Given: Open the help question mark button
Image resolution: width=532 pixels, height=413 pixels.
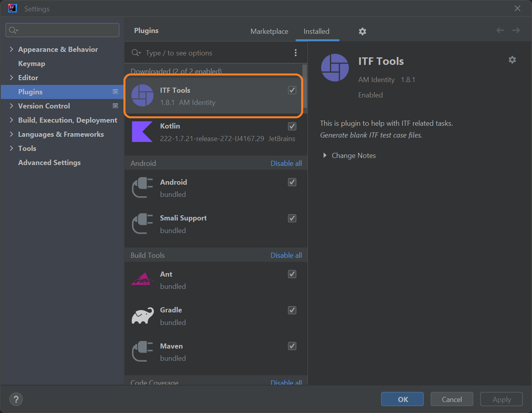Looking at the screenshot, I should (16, 399).
